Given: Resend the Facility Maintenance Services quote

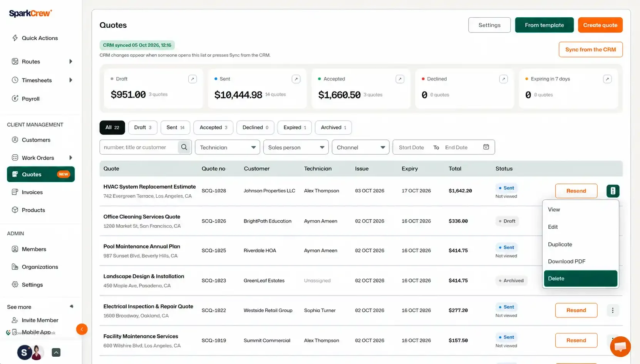Looking at the screenshot, I should (576, 340).
